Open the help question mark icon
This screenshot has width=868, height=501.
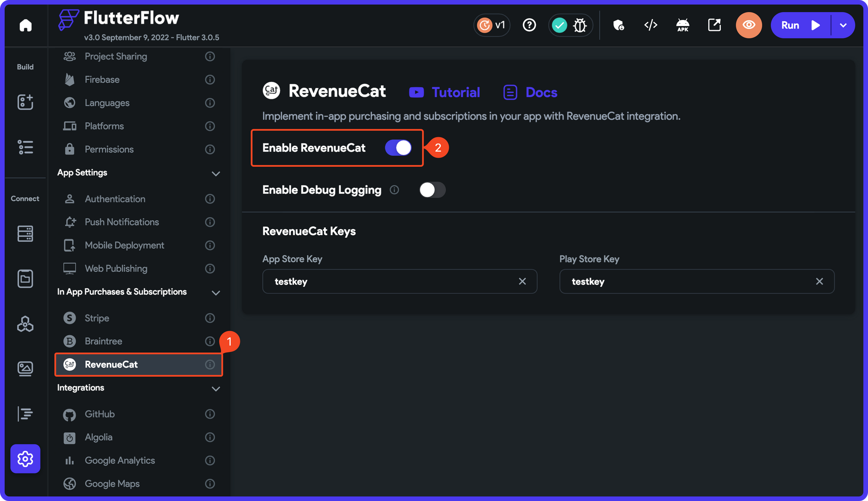pos(529,25)
